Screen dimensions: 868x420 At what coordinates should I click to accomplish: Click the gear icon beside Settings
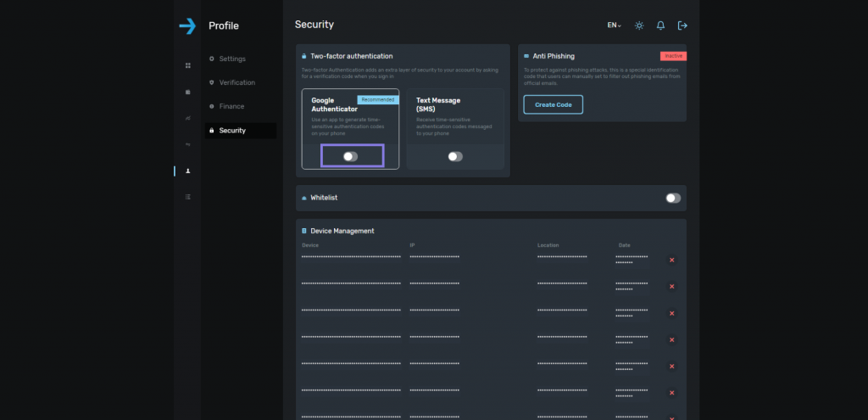211,59
